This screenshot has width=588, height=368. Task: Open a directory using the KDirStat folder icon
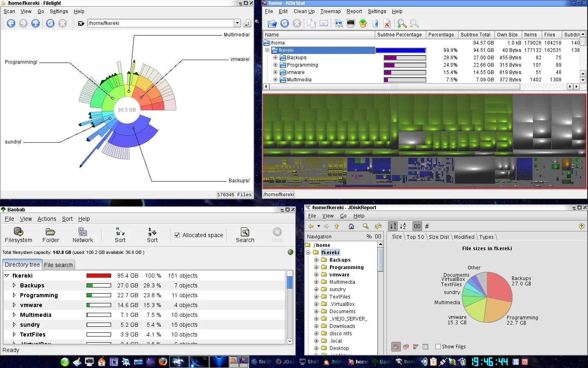(x=272, y=23)
